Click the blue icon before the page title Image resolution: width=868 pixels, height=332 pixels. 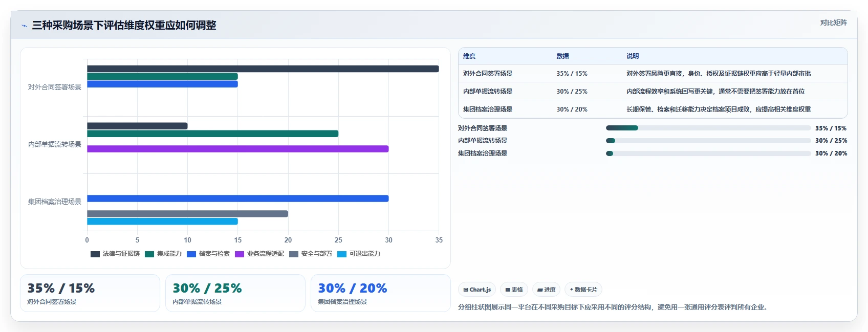(24, 26)
